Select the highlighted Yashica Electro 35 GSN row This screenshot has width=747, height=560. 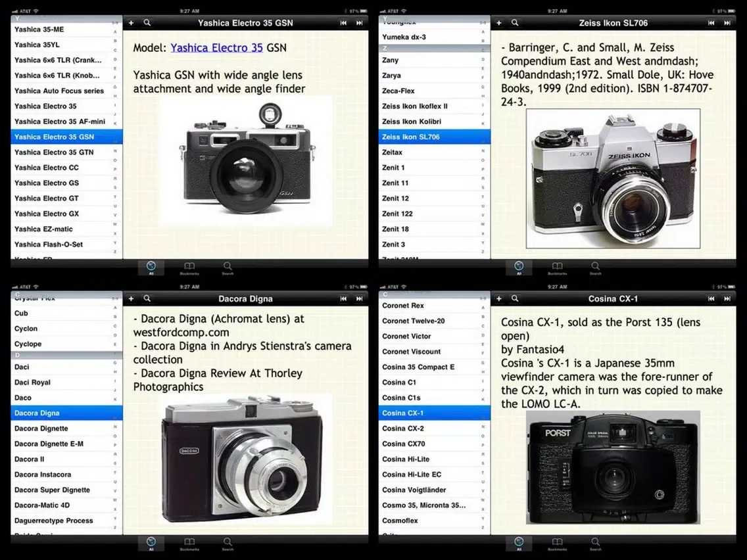66,137
